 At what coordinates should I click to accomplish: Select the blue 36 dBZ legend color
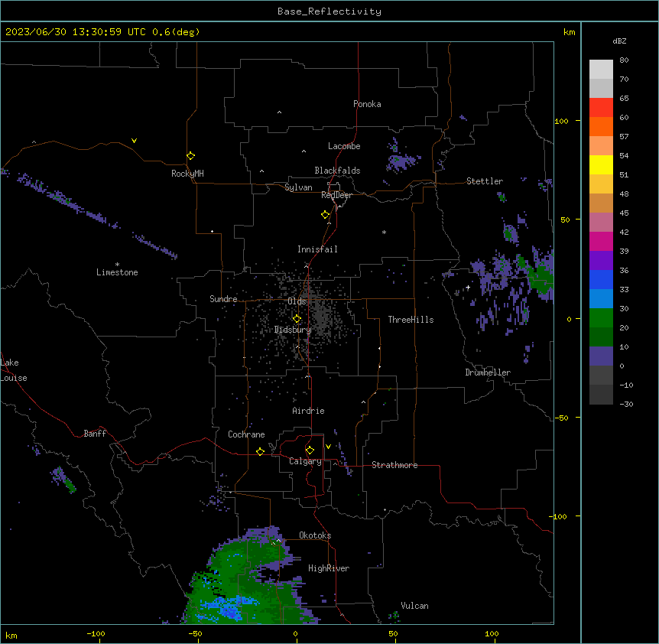tap(601, 279)
